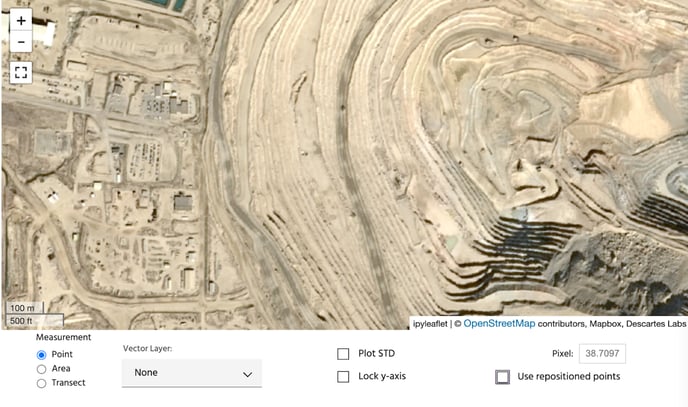Enable the Plot STD checkbox

[x=343, y=354]
